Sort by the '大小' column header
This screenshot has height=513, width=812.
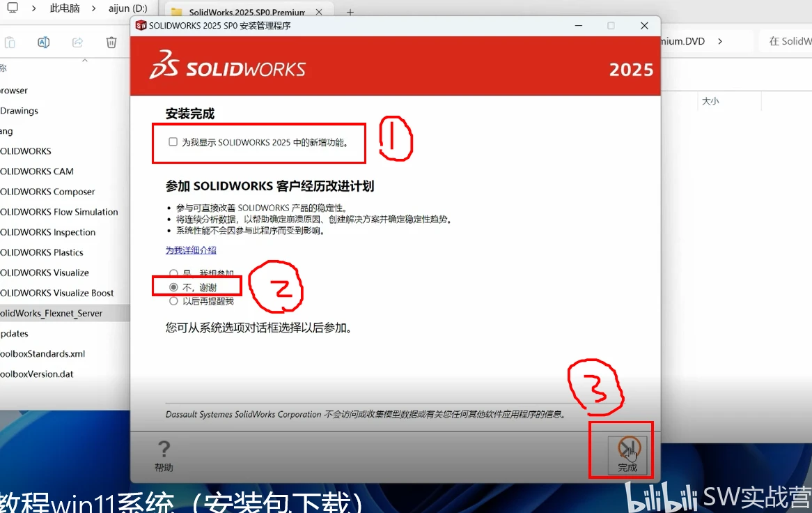click(x=710, y=101)
